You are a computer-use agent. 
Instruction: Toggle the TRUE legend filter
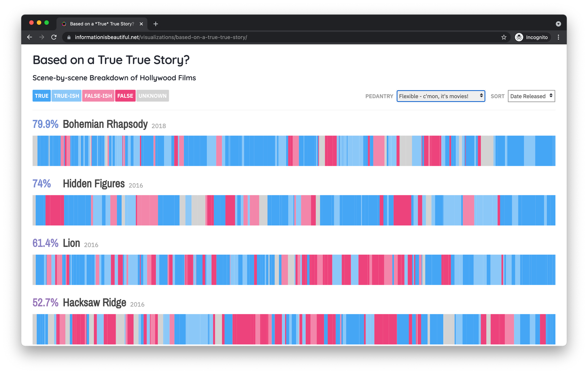pos(41,96)
